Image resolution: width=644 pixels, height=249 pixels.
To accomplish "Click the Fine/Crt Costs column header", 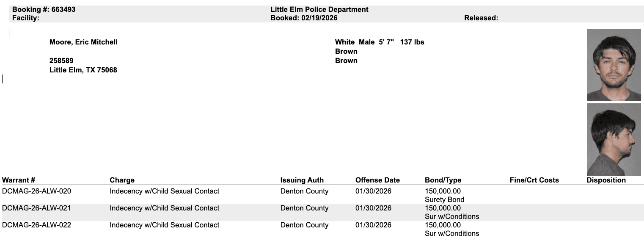I will point(534,180).
